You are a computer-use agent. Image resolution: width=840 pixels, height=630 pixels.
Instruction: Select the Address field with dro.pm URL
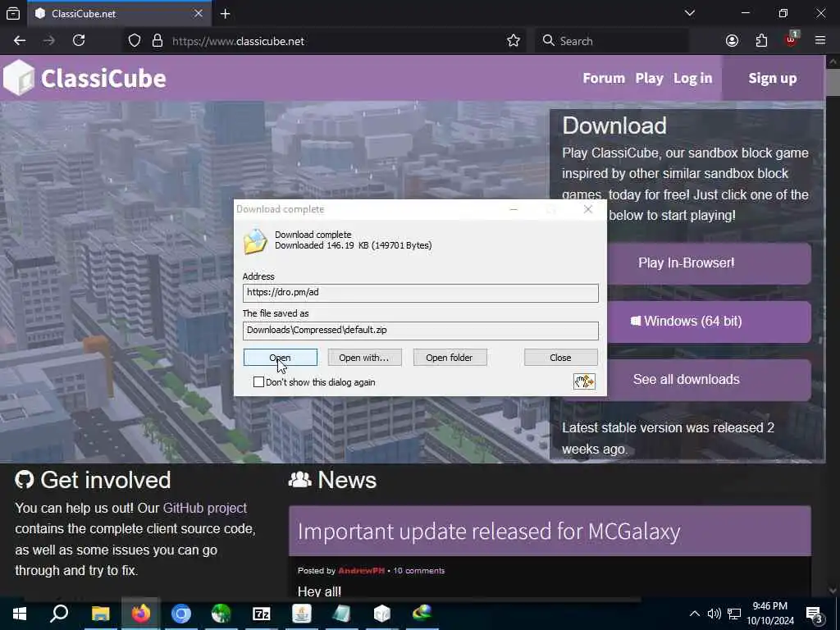(x=421, y=293)
